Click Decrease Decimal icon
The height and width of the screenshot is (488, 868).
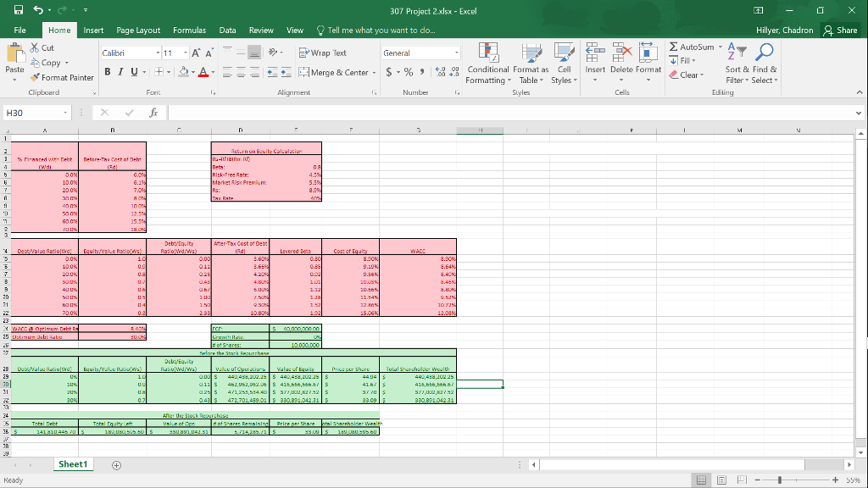[x=454, y=72]
